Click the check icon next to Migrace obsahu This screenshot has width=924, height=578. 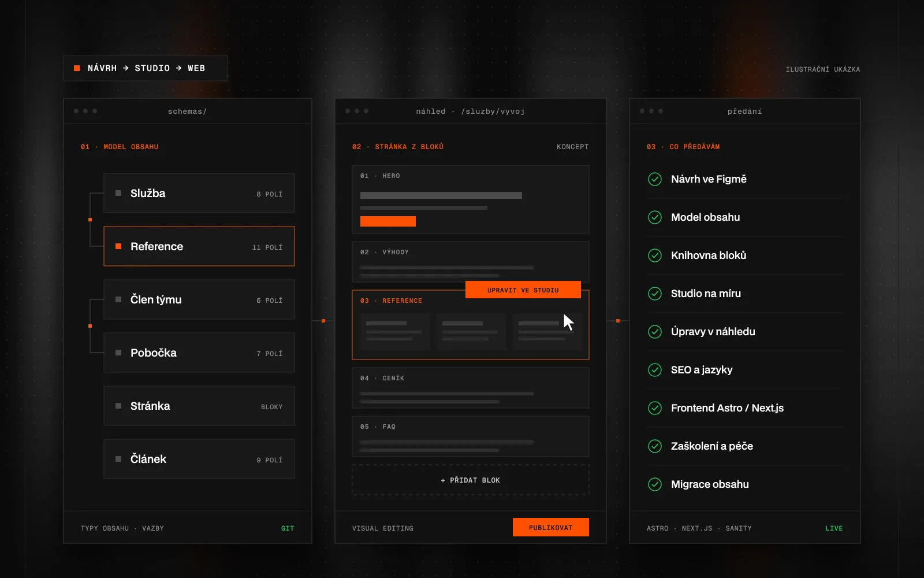tap(655, 484)
